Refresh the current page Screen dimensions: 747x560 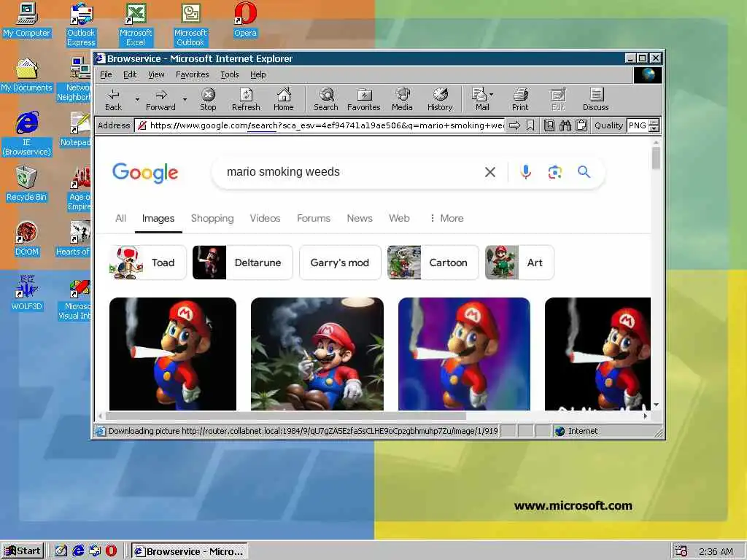(246, 99)
